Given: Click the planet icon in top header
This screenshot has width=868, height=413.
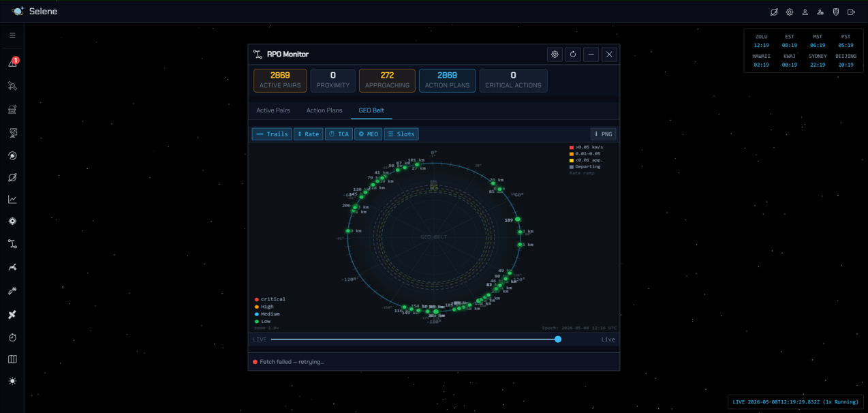Looking at the screenshot, I should [774, 12].
